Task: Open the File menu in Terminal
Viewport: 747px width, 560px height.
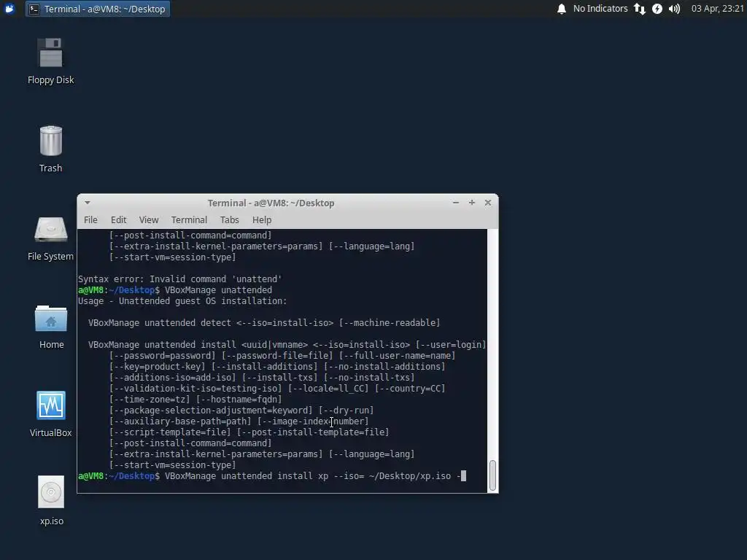Action: tap(90, 220)
